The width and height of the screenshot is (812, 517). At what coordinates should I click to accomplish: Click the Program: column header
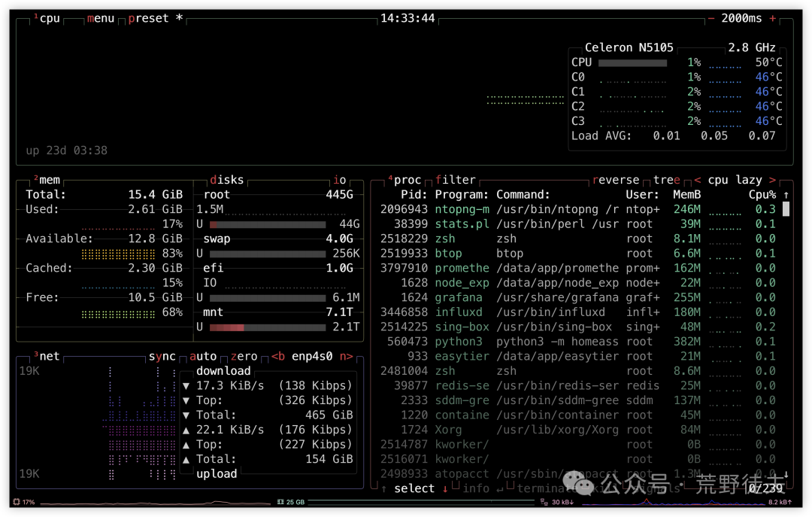tap(462, 195)
